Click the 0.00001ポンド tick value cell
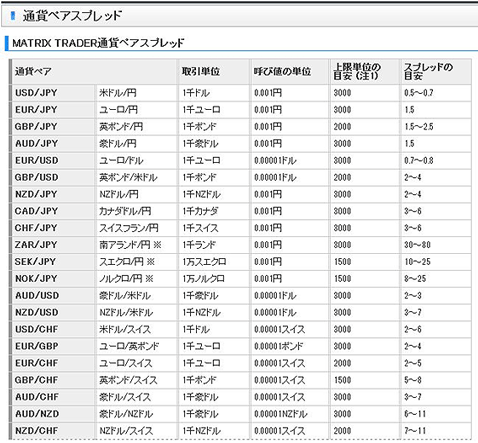 click(x=289, y=346)
